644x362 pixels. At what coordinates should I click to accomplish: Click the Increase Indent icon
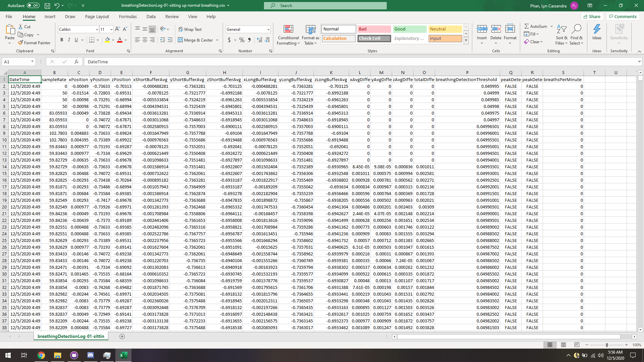click(x=170, y=40)
